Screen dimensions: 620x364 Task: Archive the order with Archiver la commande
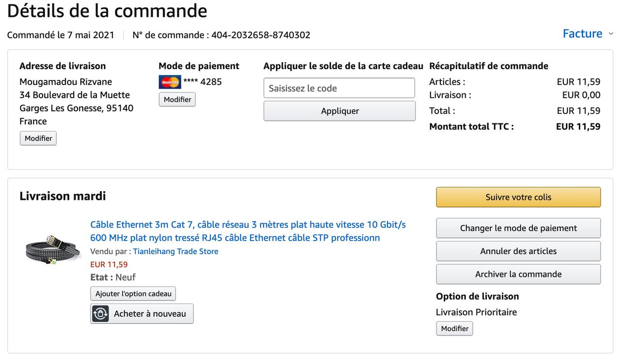[518, 274]
